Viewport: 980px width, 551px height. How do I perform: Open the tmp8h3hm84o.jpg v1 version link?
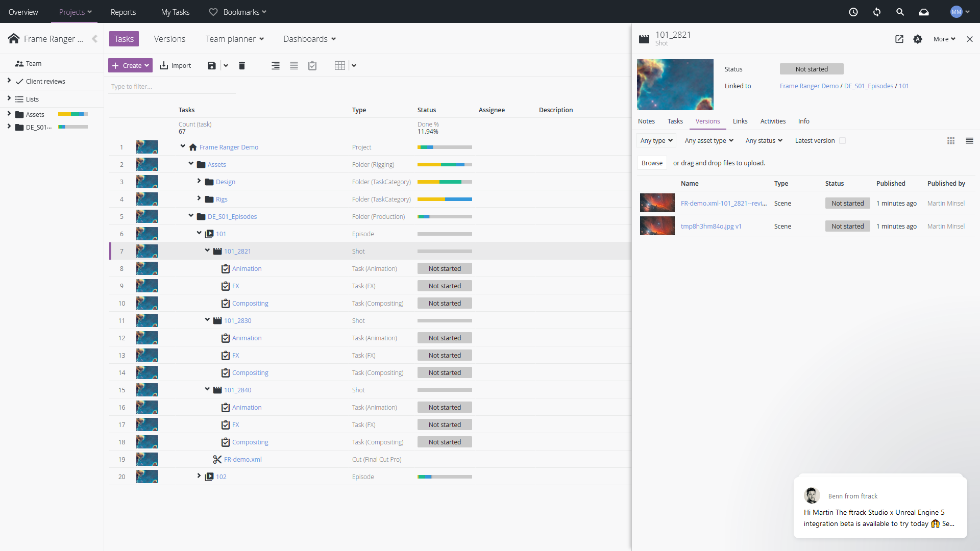pyautogui.click(x=711, y=226)
